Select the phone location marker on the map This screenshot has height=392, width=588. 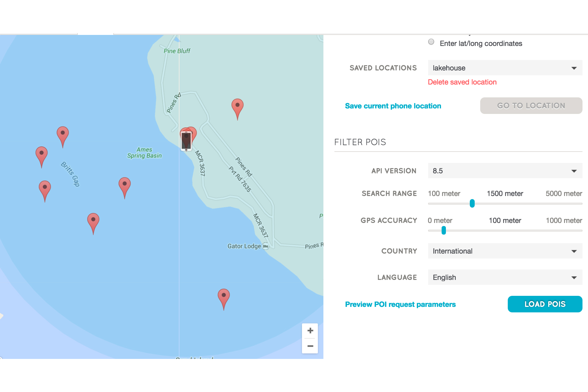[186, 140]
